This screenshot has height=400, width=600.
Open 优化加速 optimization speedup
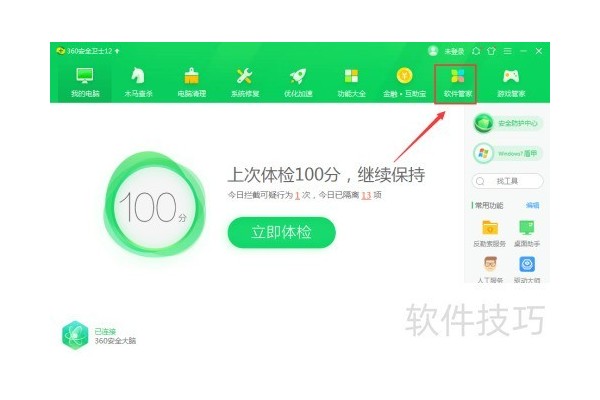[x=298, y=82]
